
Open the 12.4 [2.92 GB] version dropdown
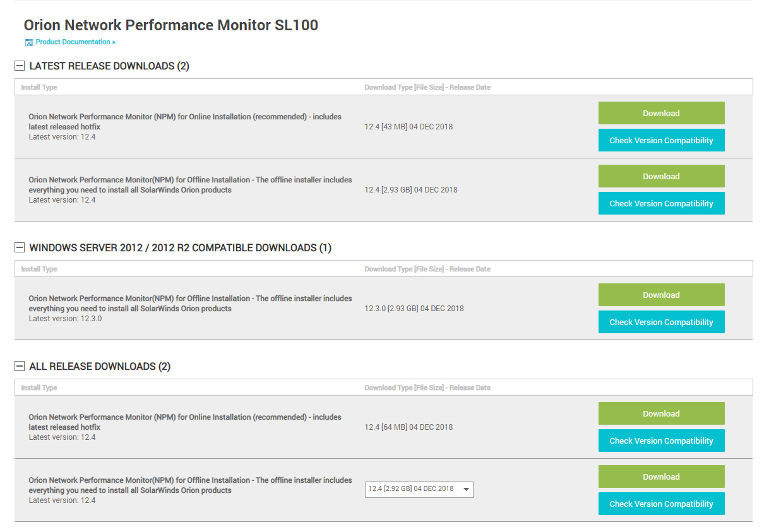[419, 489]
